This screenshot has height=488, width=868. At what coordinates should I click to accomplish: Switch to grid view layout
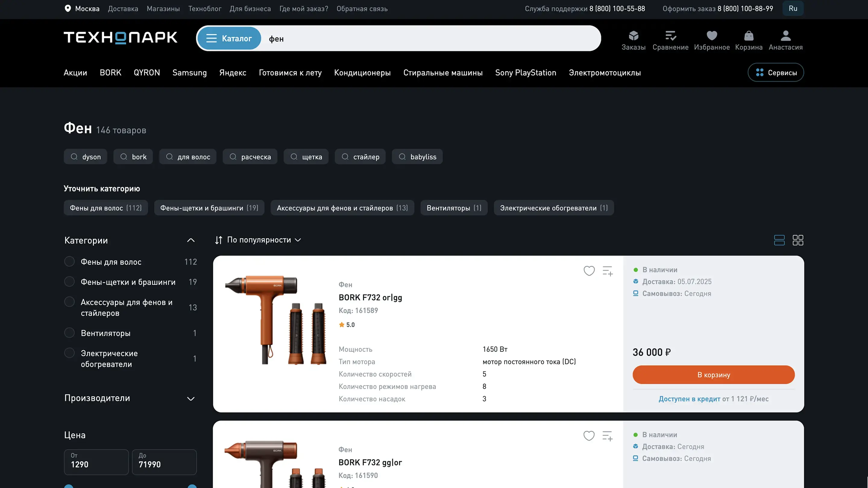(x=797, y=240)
